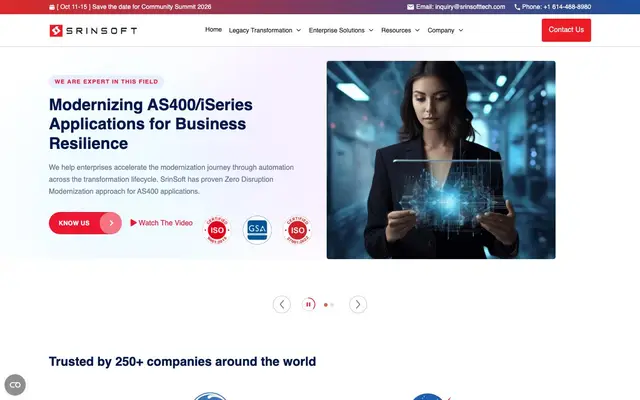Screen dimensions: 640x400
Task: Click the phone handset icon
Action: [517, 7]
